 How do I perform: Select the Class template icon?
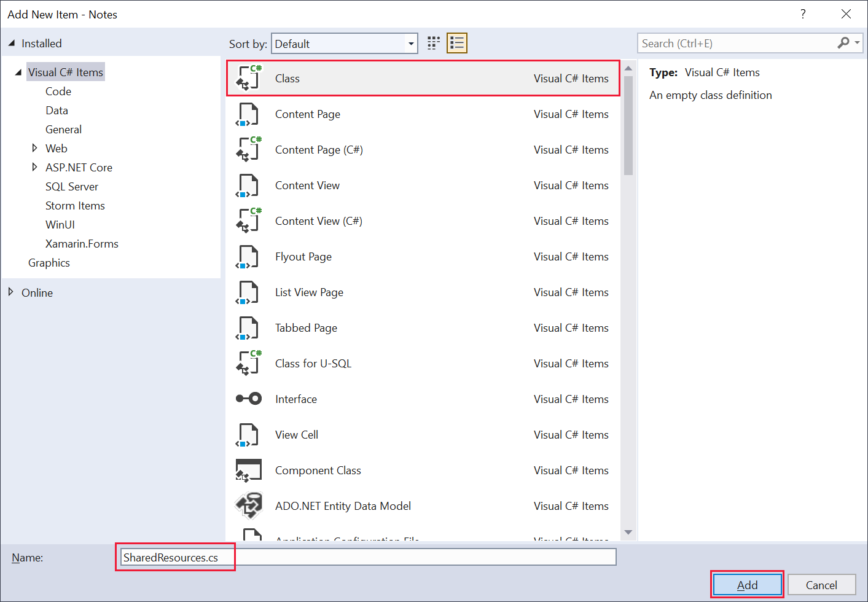click(248, 78)
